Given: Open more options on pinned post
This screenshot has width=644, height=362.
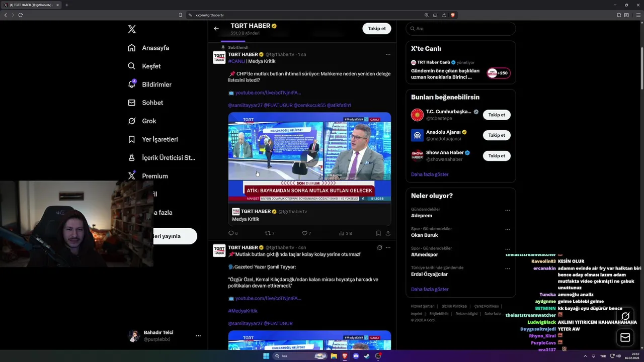Looking at the screenshot, I should point(388,54).
